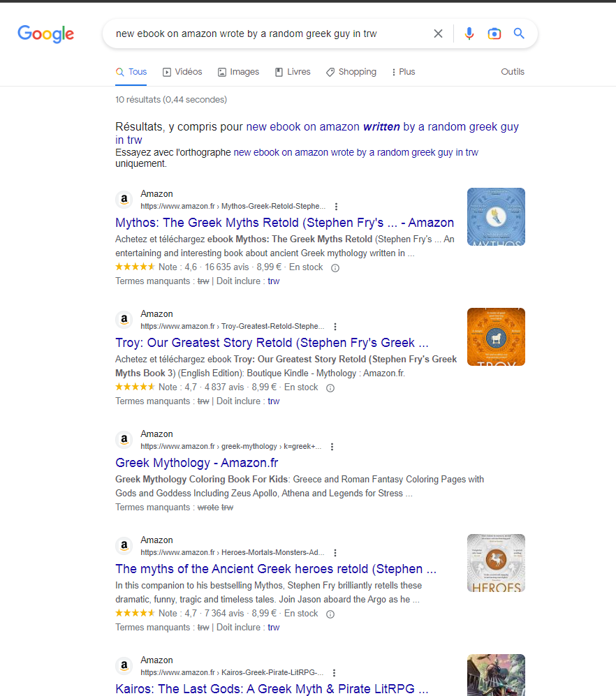
Task: Open three-dot menu for Greek Mythology result
Action: [332, 447]
